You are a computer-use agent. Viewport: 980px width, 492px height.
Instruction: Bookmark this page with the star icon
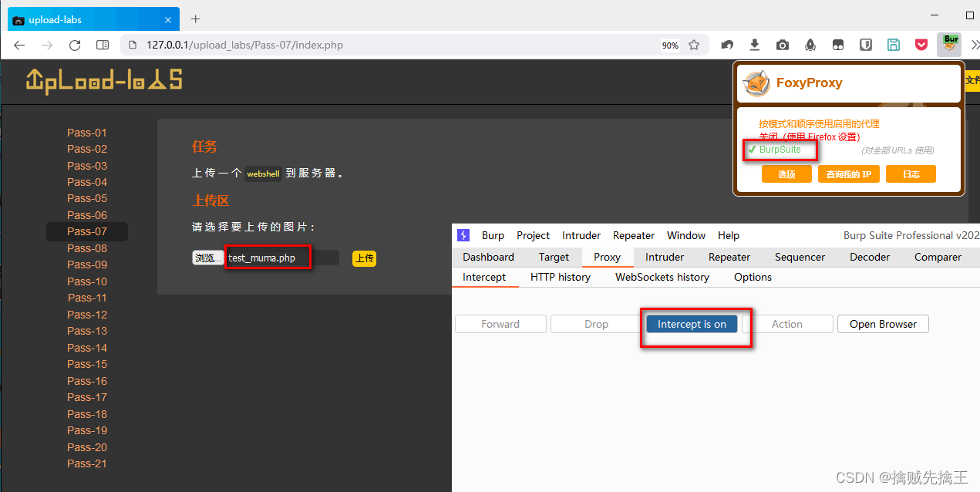[x=694, y=45]
